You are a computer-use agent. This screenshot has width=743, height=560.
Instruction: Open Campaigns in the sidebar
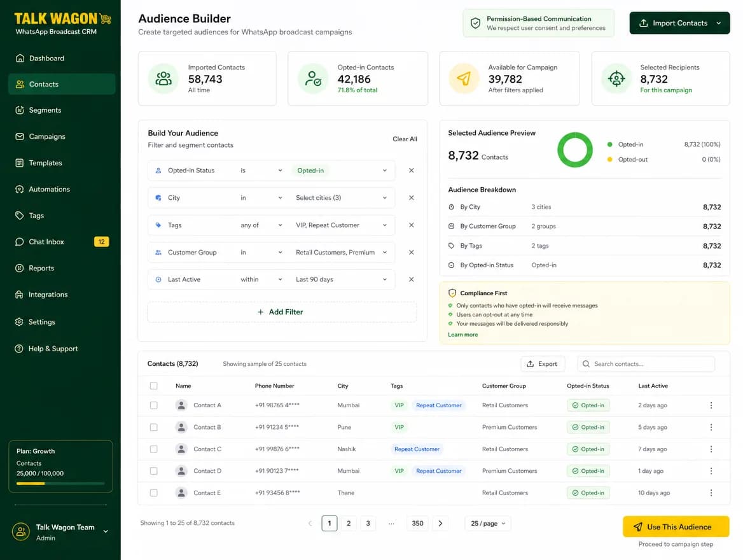(62, 137)
